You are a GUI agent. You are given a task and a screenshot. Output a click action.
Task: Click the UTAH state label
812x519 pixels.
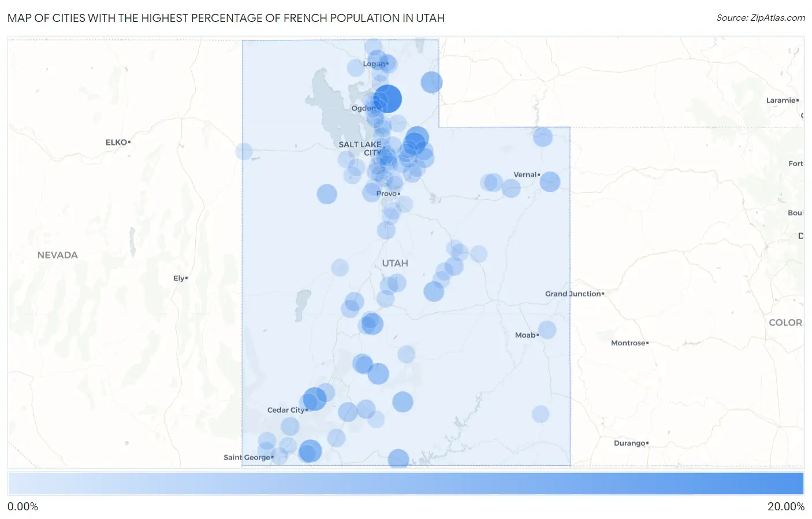(x=395, y=263)
